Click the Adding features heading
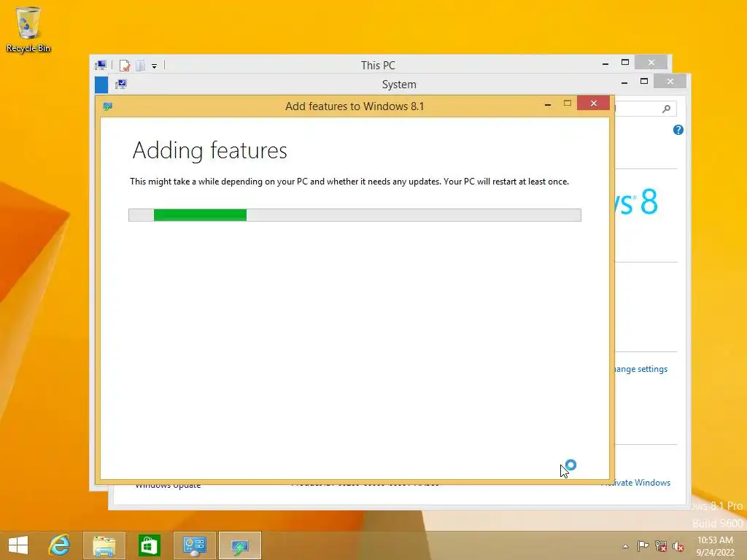747x560 pixels. pyautogui.click(x=209, y=150)
